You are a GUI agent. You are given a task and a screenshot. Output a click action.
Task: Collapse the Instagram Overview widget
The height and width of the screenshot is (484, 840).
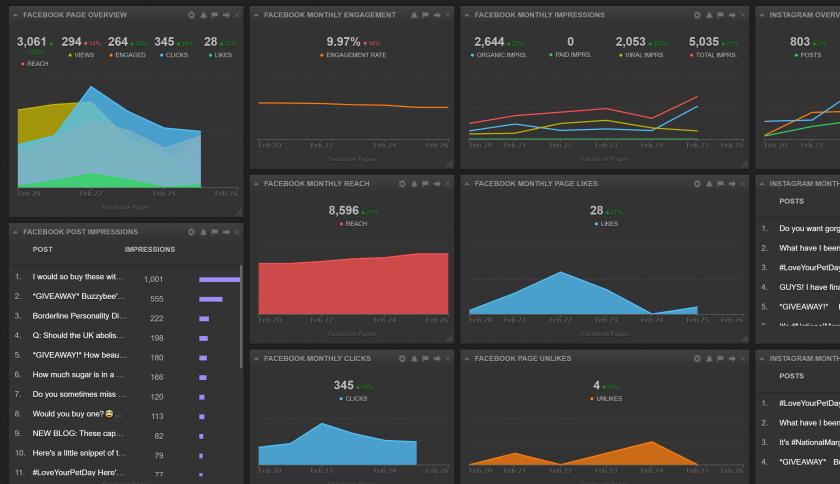pyautogui.click(x=762, y=15)
